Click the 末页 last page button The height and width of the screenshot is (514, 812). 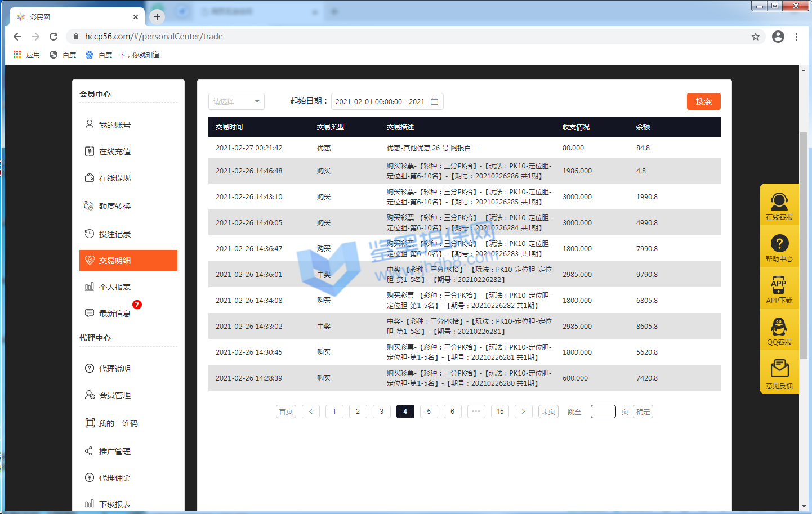[x=548, y=412]
